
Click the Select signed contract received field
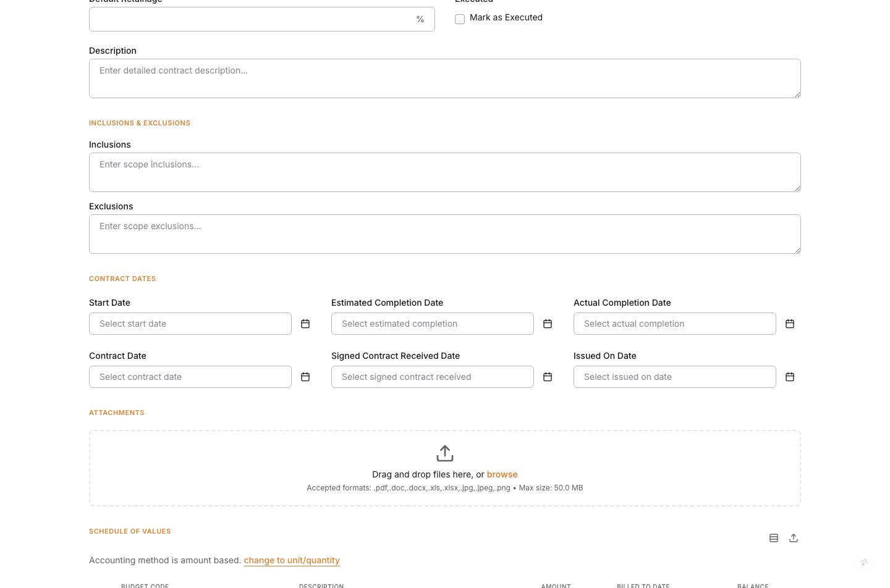(x=433, y=377)
